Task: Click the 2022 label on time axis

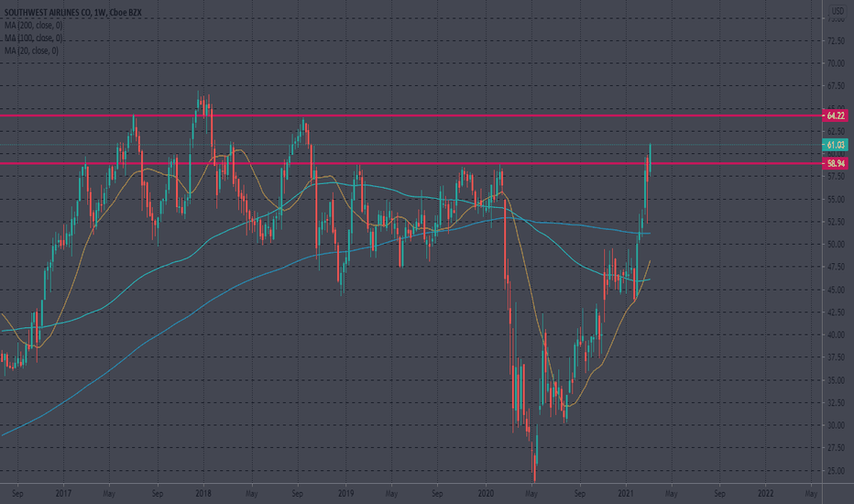Action: pyautogui.click(x=765, y=494)
